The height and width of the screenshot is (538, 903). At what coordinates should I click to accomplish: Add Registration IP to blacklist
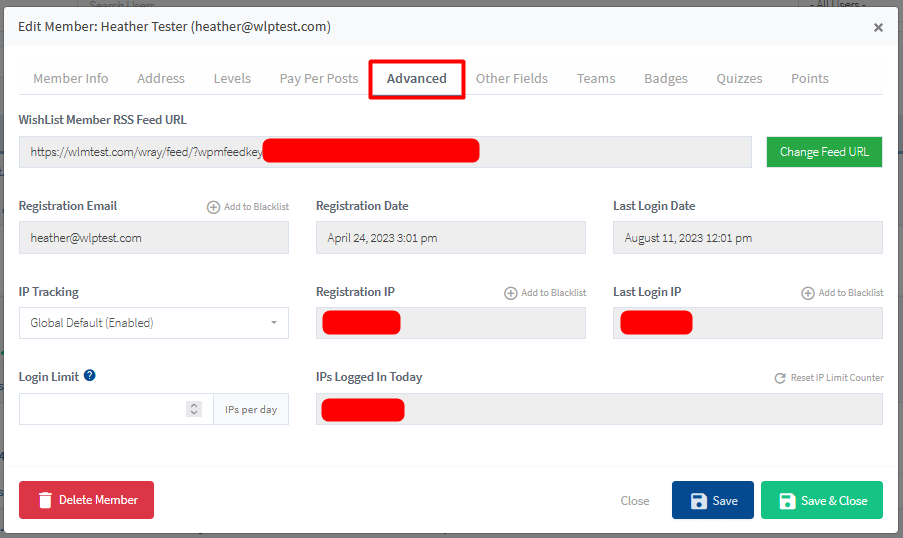point(545,293)
